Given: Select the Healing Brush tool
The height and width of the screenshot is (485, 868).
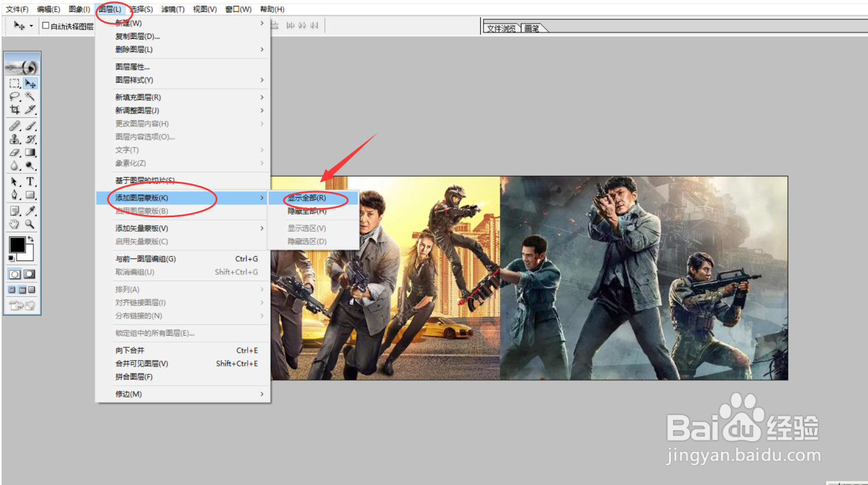Looking at the screenshot, I should (x=15, y=126).
